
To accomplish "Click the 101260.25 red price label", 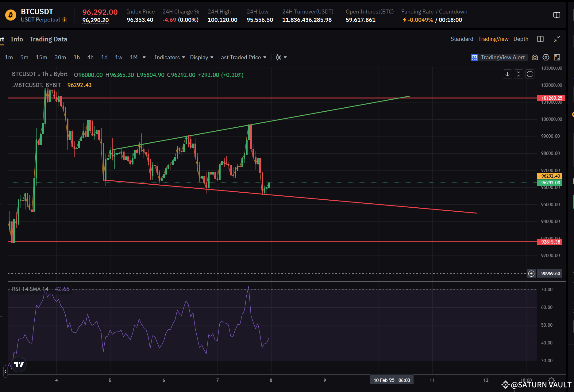I will click(x=551, y=98).
